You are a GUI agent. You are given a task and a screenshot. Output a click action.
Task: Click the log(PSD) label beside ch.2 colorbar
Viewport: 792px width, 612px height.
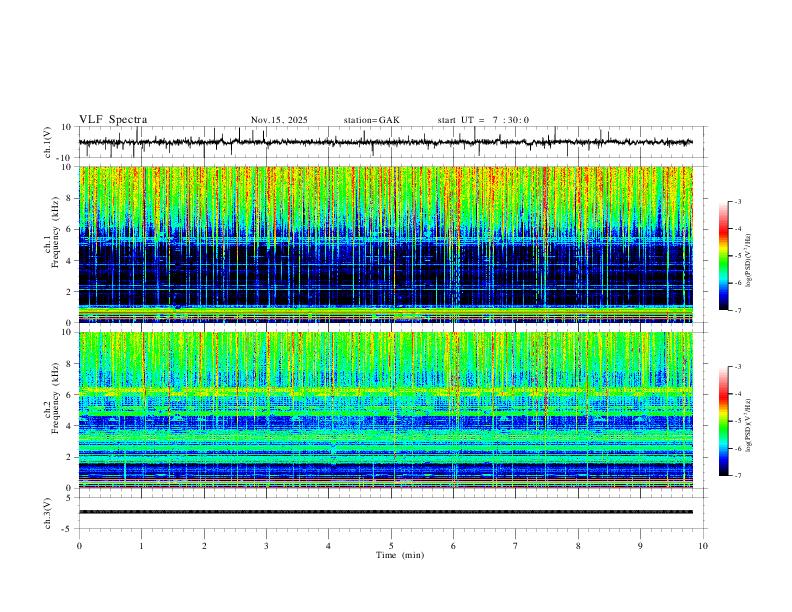tap(749, 425)
